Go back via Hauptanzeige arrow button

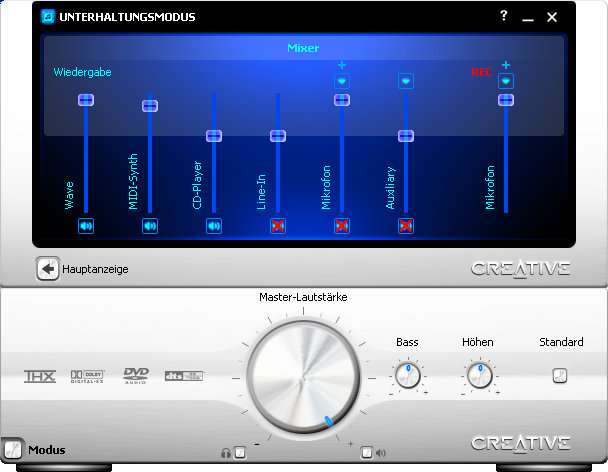(x=48, y=268)
